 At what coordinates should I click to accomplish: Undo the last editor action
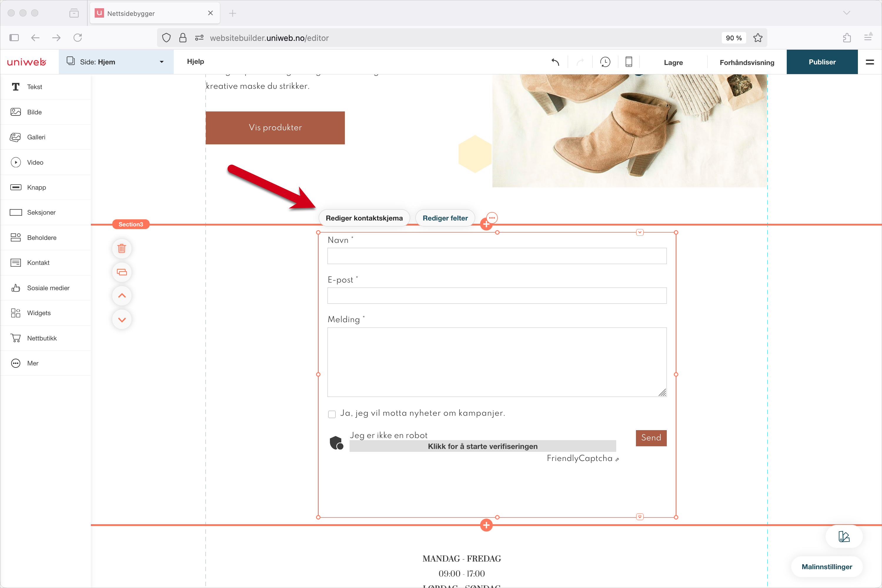coord(555,62)
